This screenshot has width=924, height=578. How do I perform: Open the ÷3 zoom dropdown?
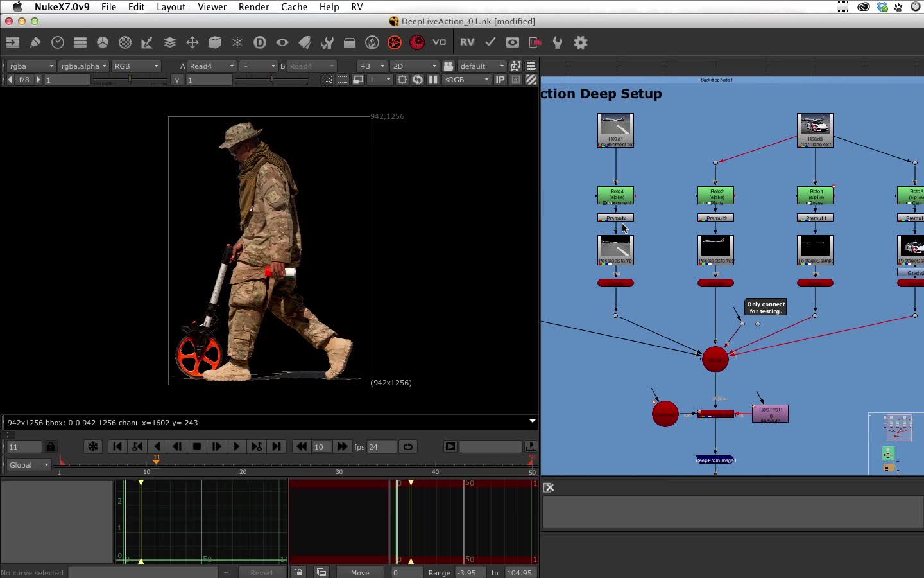point(372,66)
